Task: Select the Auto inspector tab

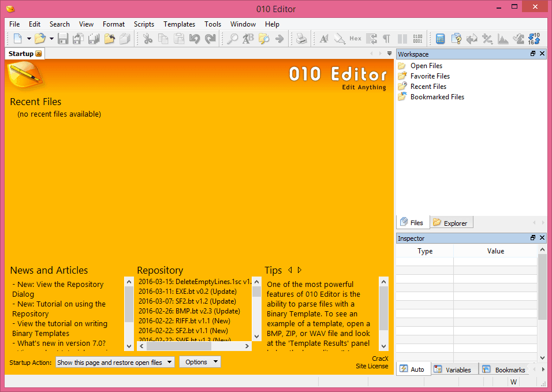Action: [x=413, y=369]
